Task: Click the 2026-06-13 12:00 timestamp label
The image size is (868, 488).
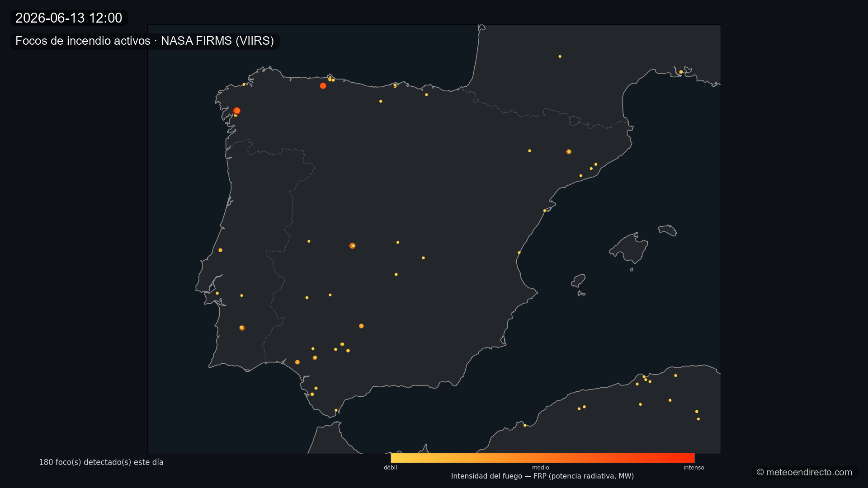Action: pos(69,18)
